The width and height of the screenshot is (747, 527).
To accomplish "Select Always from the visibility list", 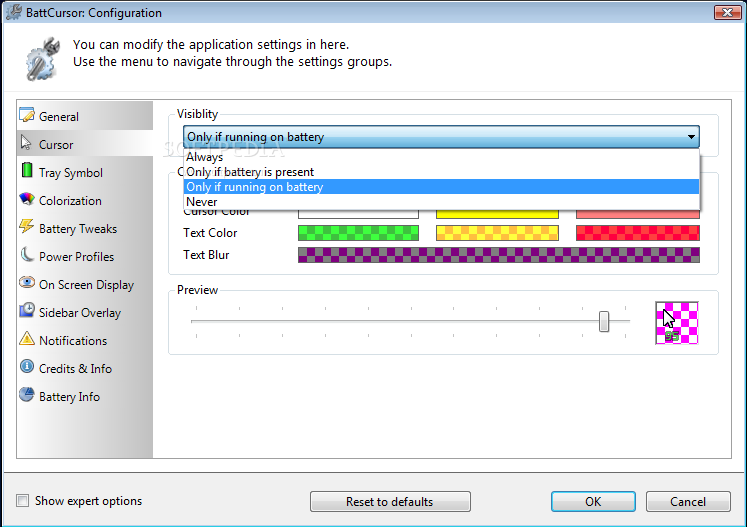I will click(x=441, y=157).
